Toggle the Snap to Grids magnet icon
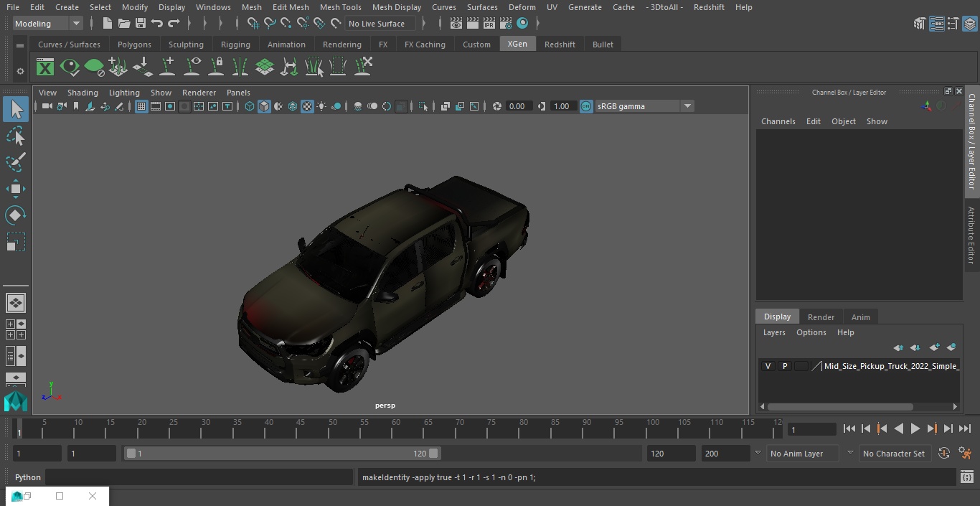Image resolution: width=980 pixels, height=506 pixels. click(253, 24)
